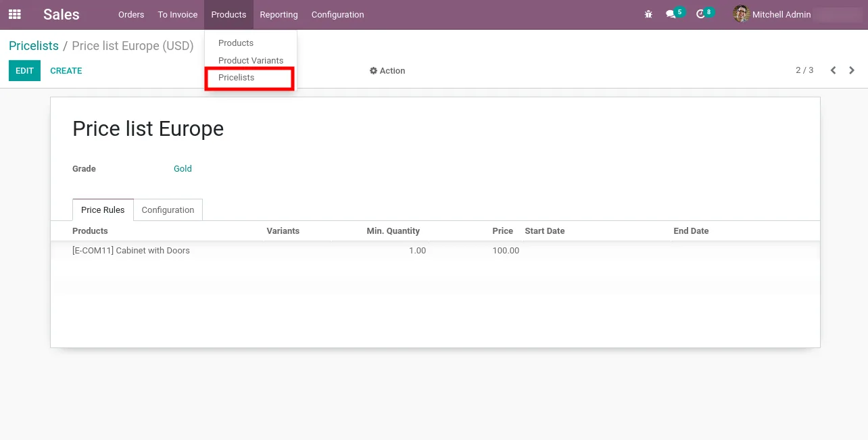Switch to the Configuration tab
868x440 pixels.
point(168,210)
